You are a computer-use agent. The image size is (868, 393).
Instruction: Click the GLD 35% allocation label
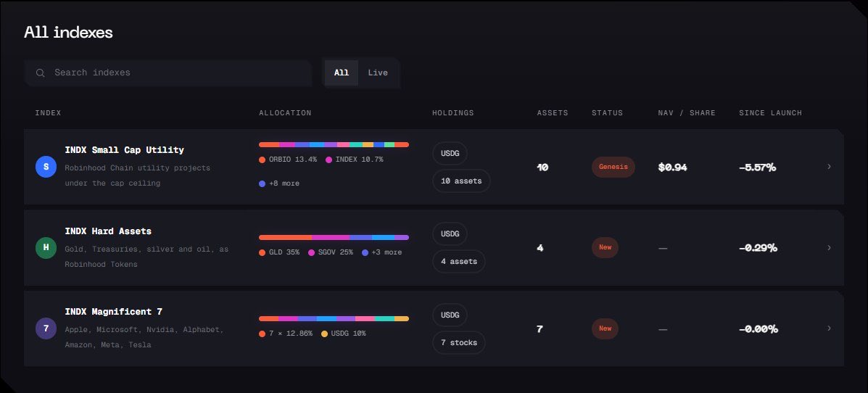click(284, 252)
